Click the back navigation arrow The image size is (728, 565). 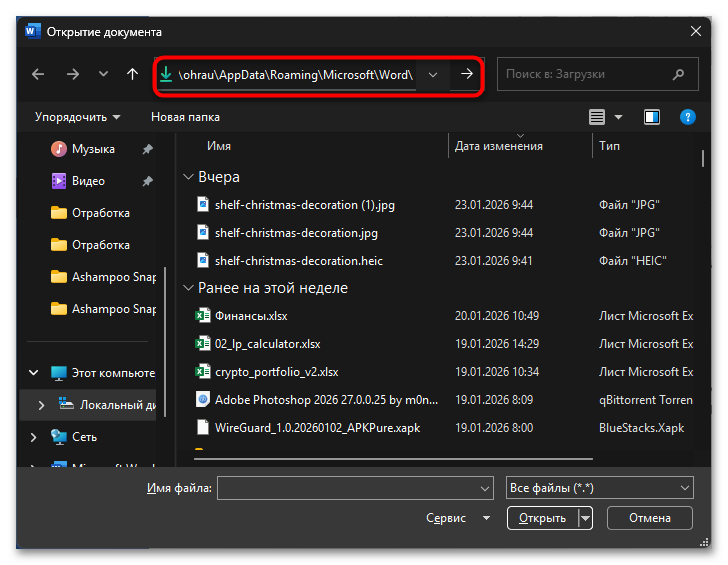click(38, 74)
